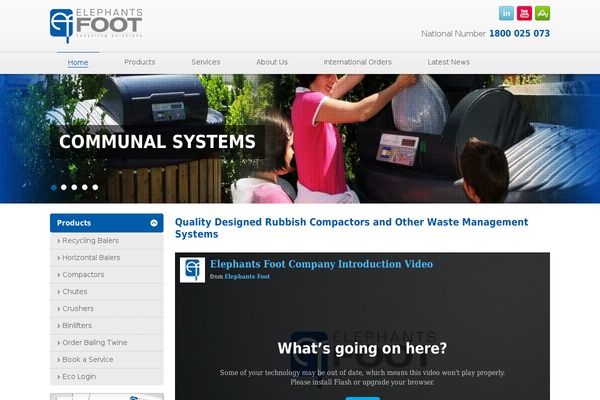Open the Book a Service link
Screen dimensions: 600x400
click(x=107, y=360)
